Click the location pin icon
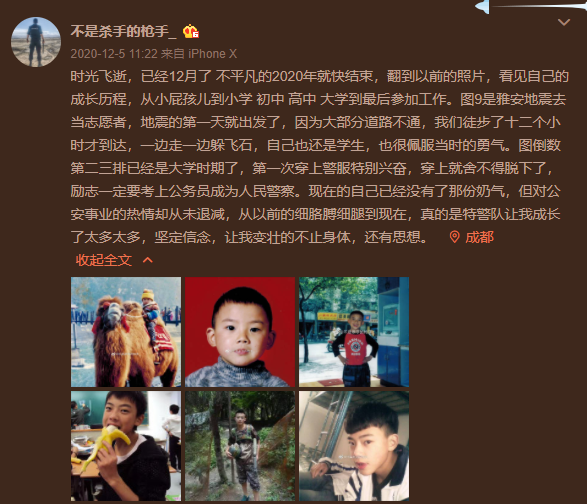 coord(454,237)
